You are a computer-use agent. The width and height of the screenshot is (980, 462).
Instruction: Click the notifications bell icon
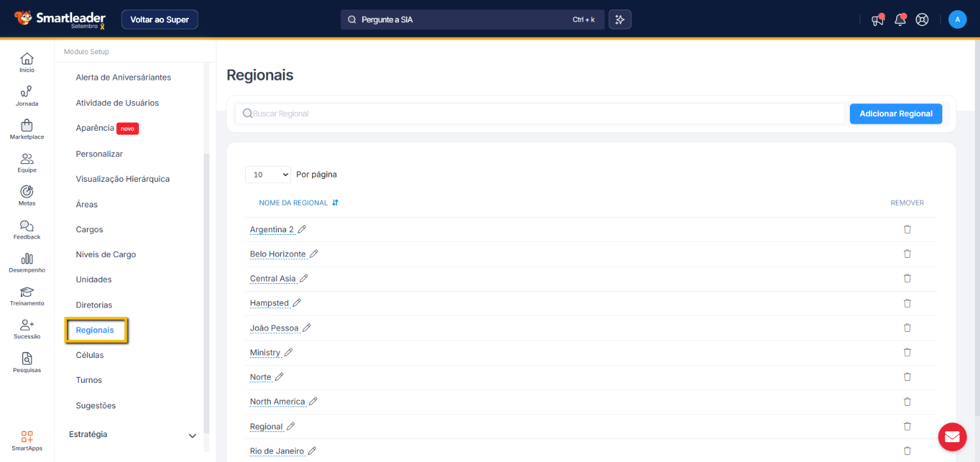[900, 20]
